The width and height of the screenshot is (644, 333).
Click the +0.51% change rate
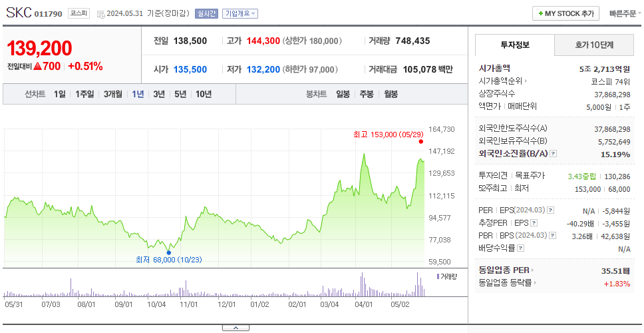[85, 66]
